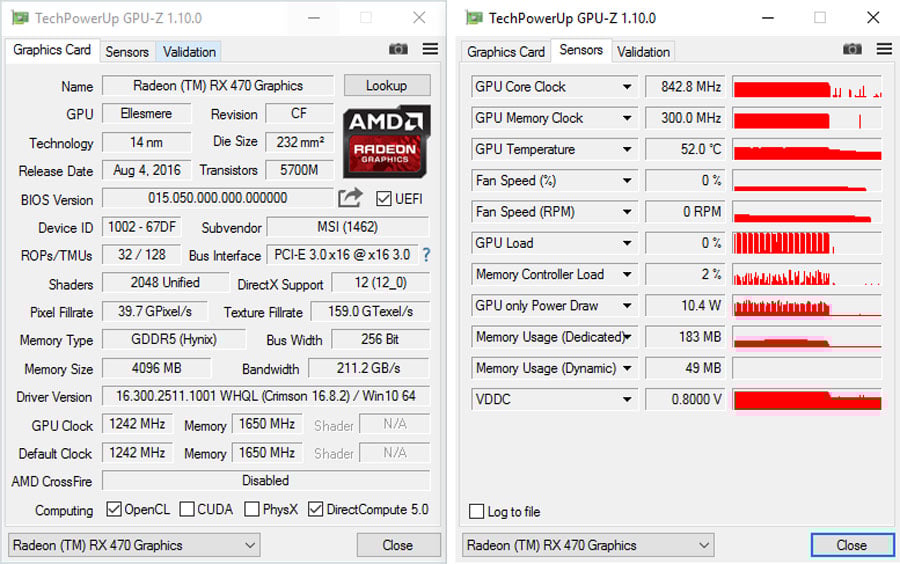This screenshot has width=900, height=564.
Task: Open GPU Core Clock sensor dropdown
Action: pos(627,87)
